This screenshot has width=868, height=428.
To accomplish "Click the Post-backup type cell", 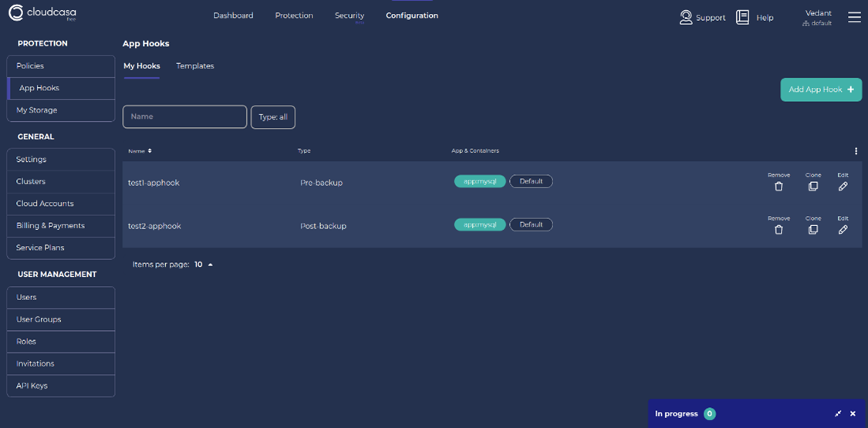I will pos(323,226).
